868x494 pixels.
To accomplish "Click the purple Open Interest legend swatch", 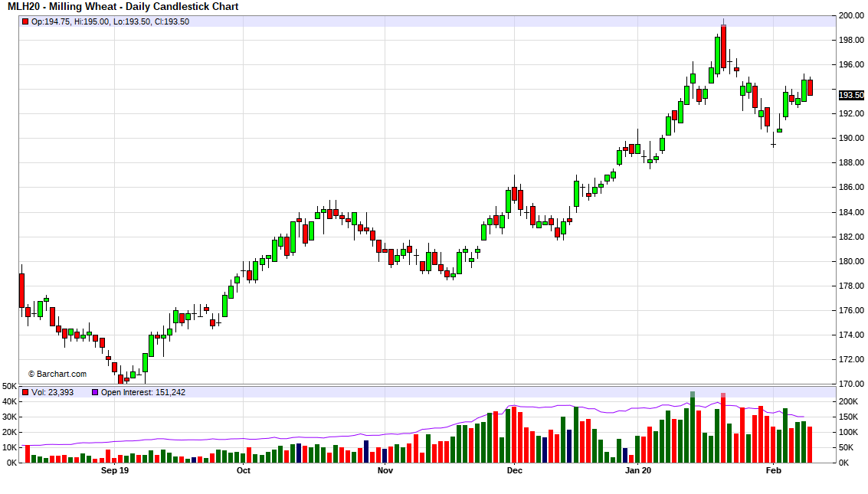I will pyautogui.click(x=95, y=392).
